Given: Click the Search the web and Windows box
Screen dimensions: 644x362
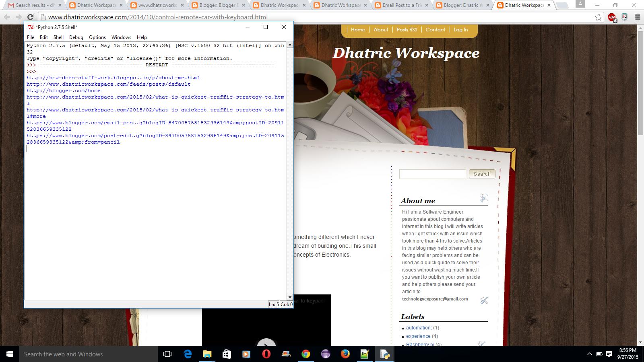Looking at the screenshot, I should pos(89,354).
